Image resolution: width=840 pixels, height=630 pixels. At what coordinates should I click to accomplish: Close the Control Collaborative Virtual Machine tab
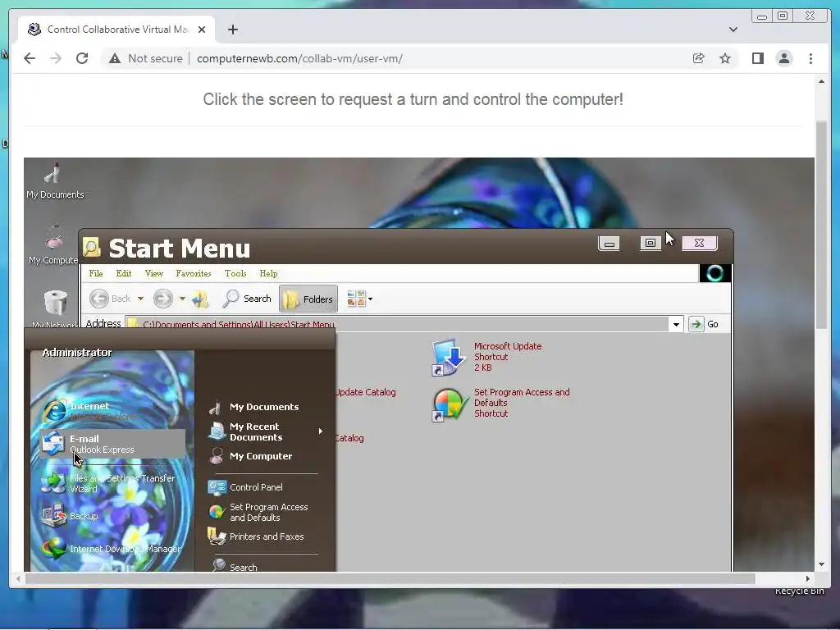click(x=202, y=30)
